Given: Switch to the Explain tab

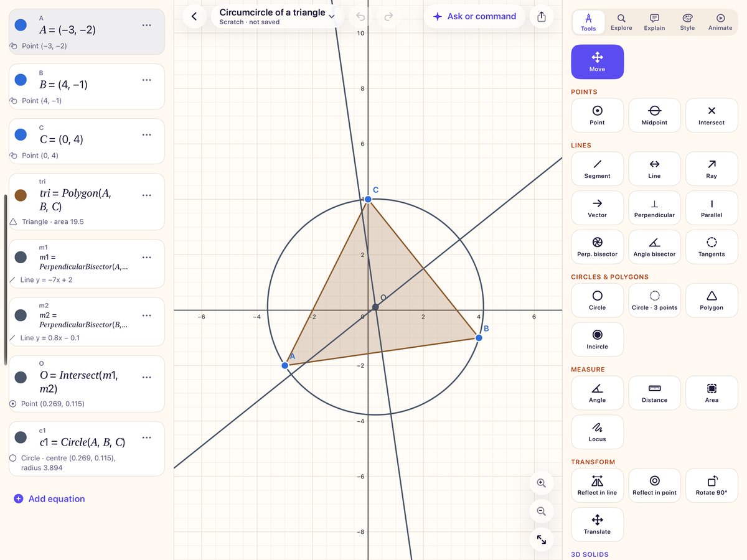Looking at the screenshot, I should click(654, 22).
